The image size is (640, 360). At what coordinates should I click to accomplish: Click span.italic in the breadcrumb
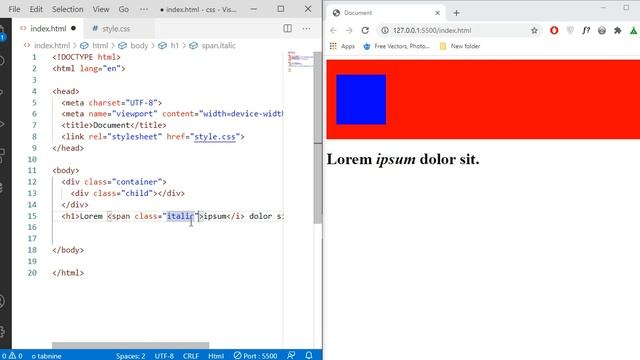point(218,45)
